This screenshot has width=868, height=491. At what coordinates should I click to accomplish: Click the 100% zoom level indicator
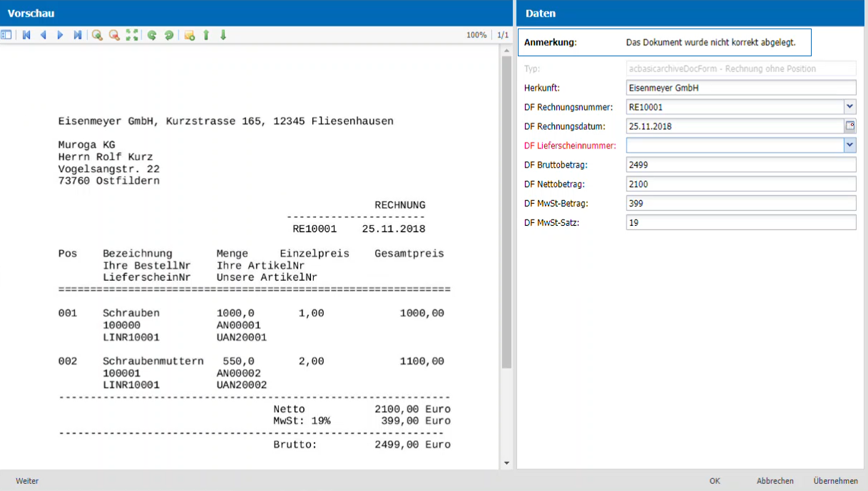coord(476,35)
